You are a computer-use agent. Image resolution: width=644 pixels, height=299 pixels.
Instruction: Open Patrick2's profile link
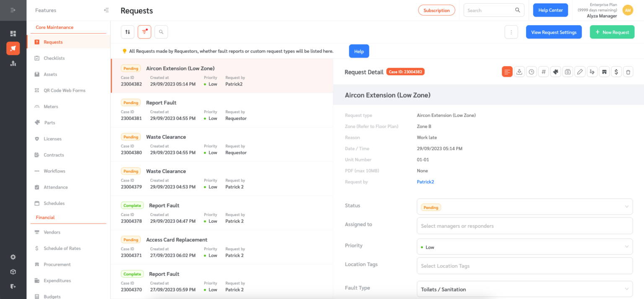pyautogui.click(x=425, y=182)
